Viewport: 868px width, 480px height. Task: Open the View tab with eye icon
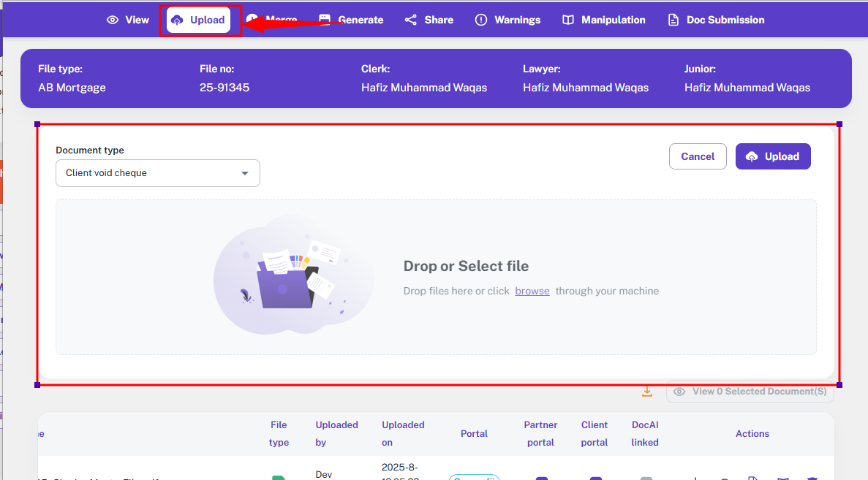[x=128, y=20]
